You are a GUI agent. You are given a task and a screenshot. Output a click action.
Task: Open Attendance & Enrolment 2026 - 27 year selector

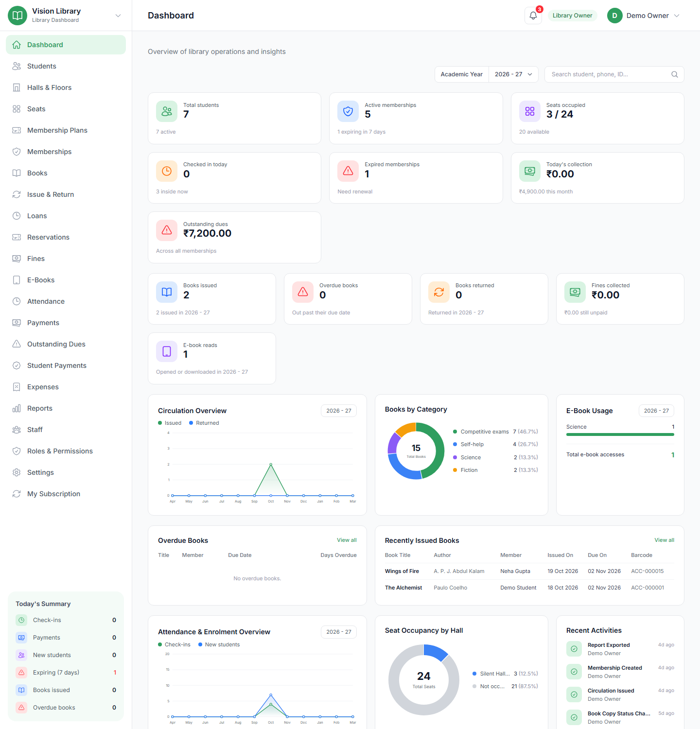(x=339, y=632)
